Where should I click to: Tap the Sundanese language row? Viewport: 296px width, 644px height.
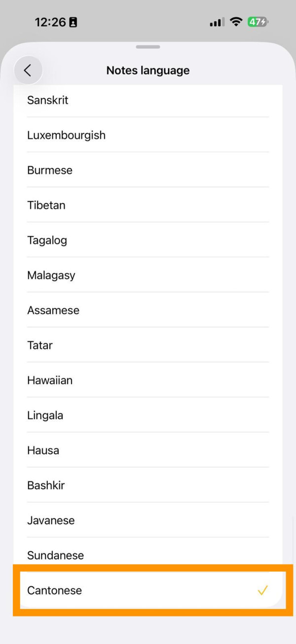(x=148, y=556)
